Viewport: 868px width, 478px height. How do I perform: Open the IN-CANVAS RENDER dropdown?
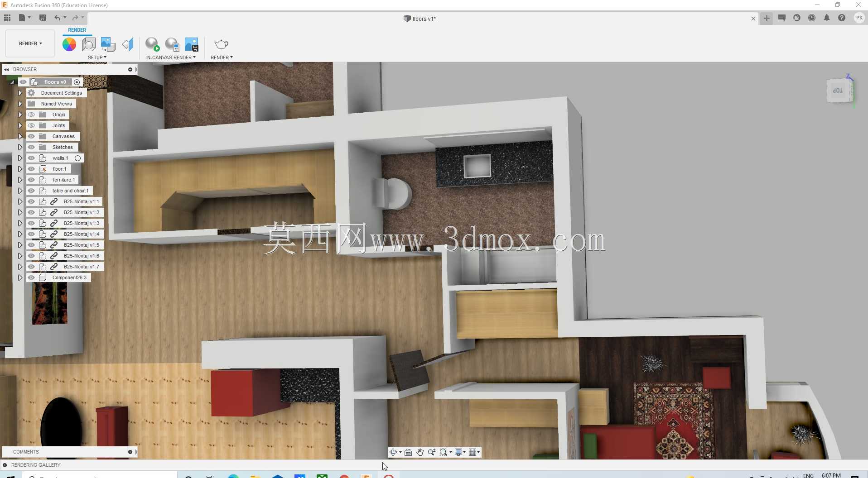(x=171, y=57)
